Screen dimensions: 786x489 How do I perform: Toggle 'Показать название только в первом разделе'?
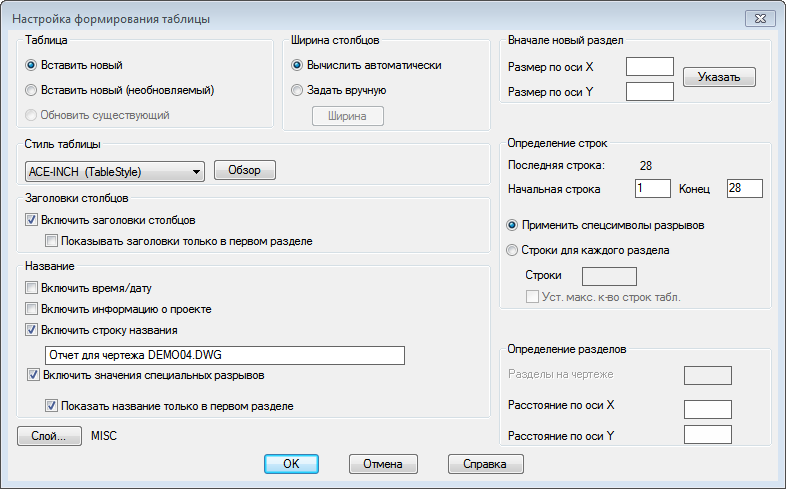(52, 407)
